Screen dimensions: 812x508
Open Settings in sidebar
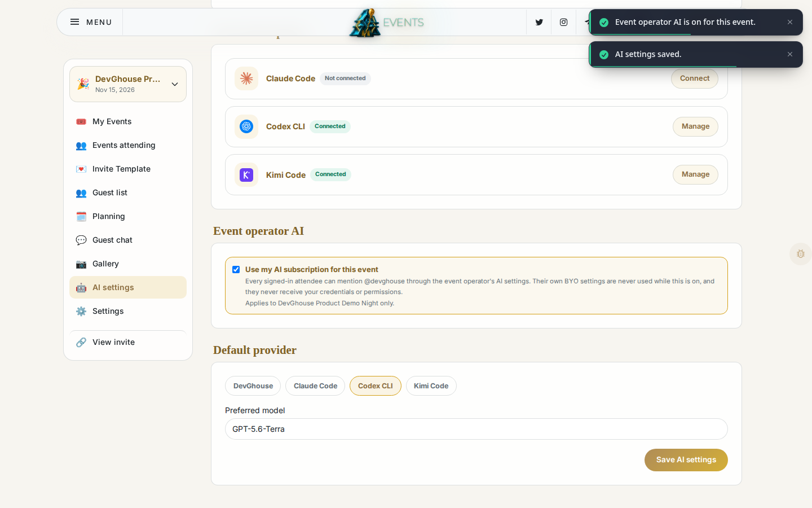point(128,311)
